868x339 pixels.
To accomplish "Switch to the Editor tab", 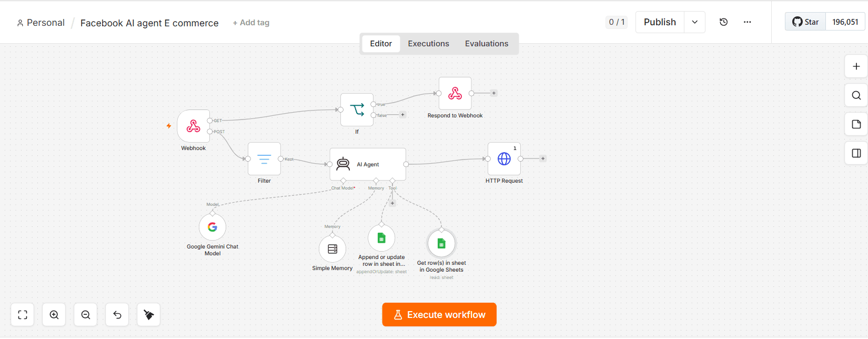I will click(x=381, y=44).
